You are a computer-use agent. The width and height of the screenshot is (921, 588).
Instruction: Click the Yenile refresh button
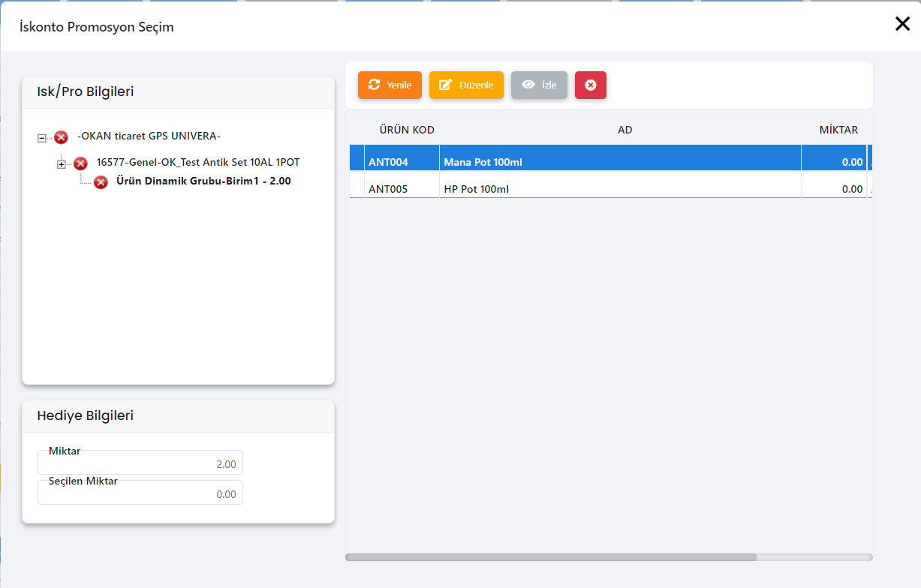point(390,85)
